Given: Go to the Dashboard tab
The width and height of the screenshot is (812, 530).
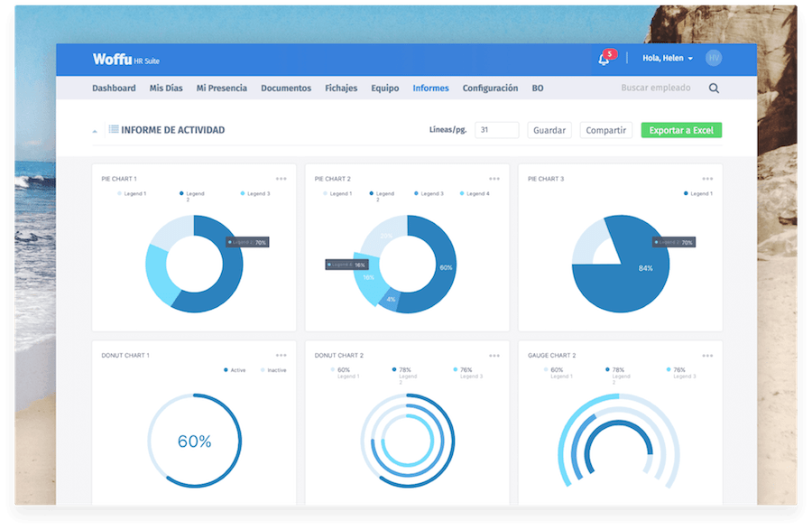Looking at the screenshot, I should click(x=114, y=88).
